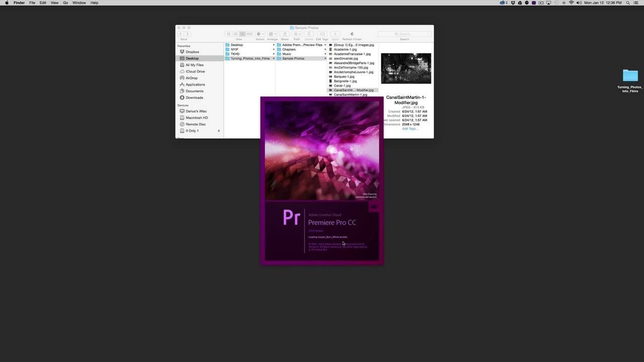Select the Alexandre3BridgeParis-1.jpg file

click(353, 63)
